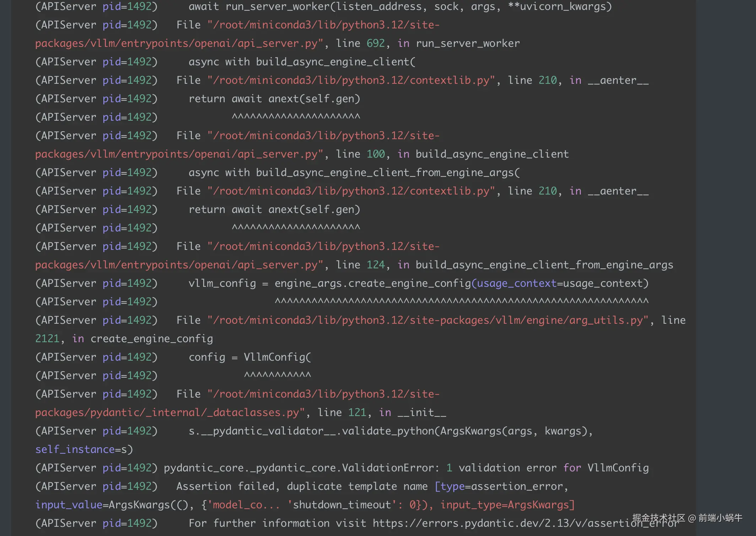This screenshot has height=536, width=756.
Task: Click 'async with build_async_engine_client(' line
Action: coord(302,62)
